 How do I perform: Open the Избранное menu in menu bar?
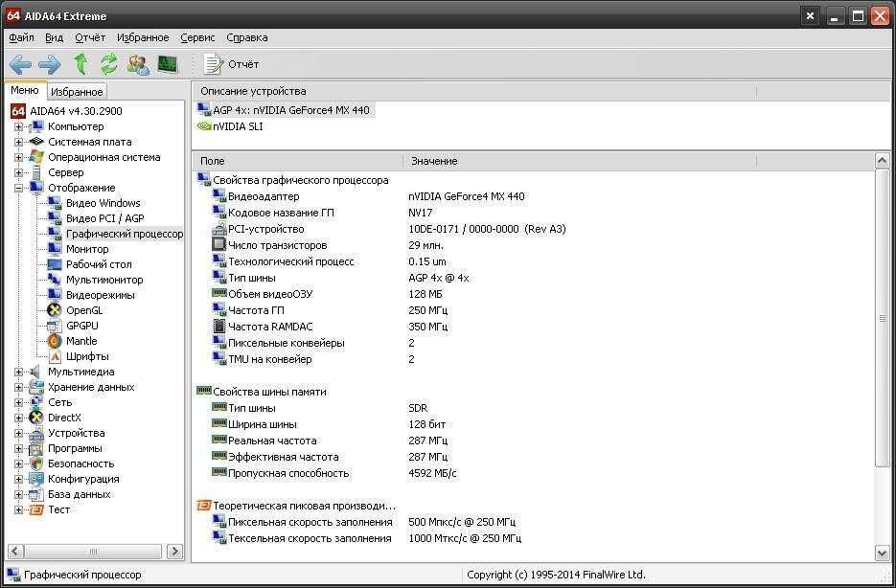pos(143,37)
